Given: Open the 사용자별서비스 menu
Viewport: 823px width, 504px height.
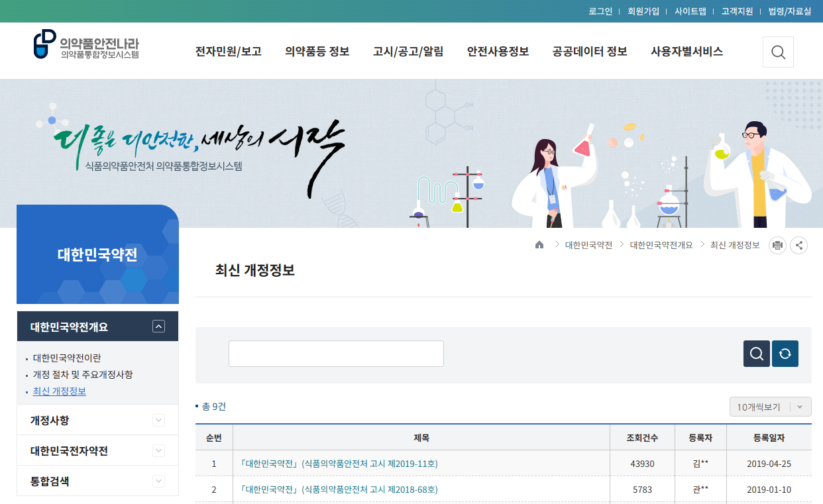Looking at the screenshot, I should tap(686, 52).
